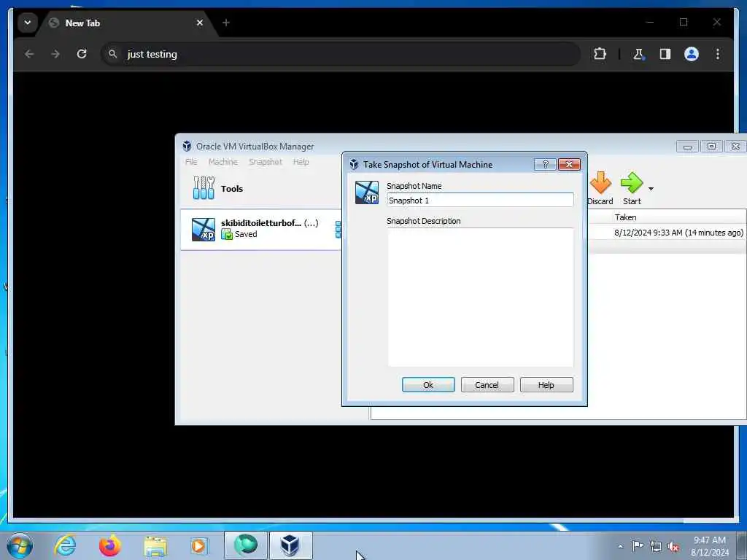
Task: Click inside the Snapshot Description text area
Action: [x=480, y=297]
